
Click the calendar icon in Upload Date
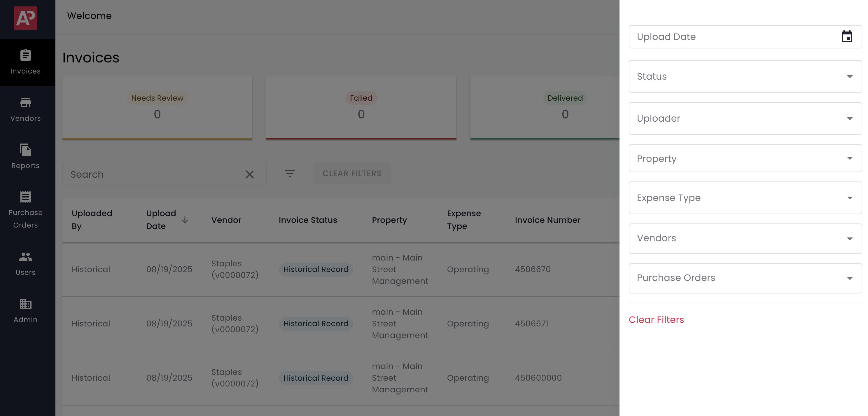coord(847,36)
